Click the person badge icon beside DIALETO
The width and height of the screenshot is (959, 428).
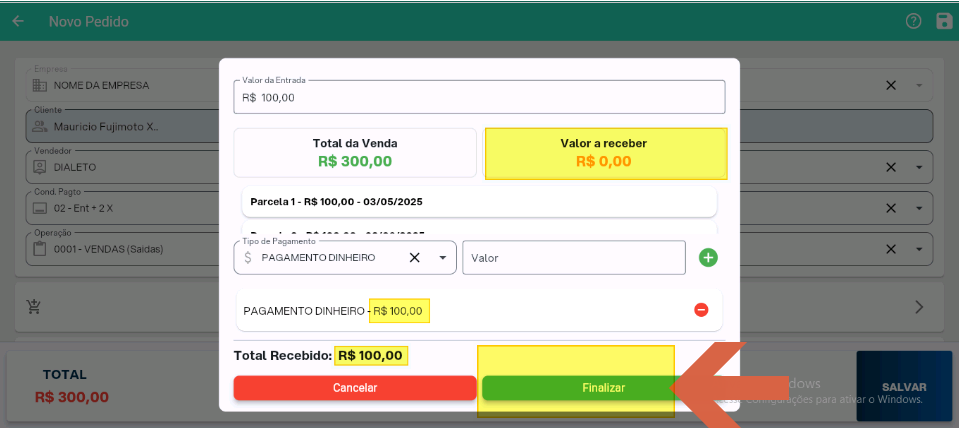[x=40, y=167]
